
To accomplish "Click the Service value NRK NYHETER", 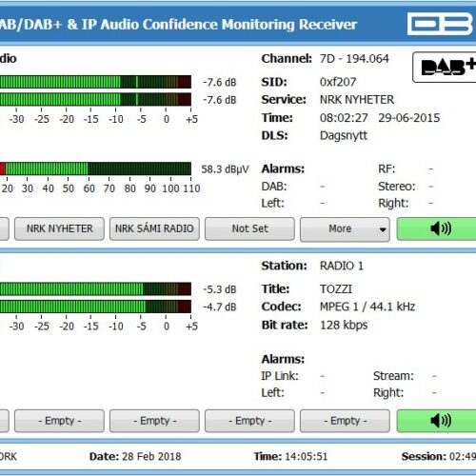I will pos(357,100).
